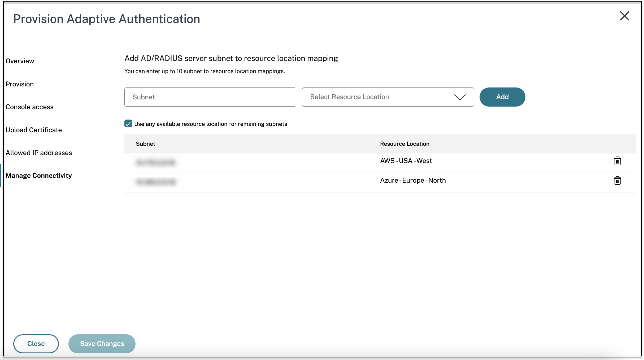Focus the Subnet input field

210,97
